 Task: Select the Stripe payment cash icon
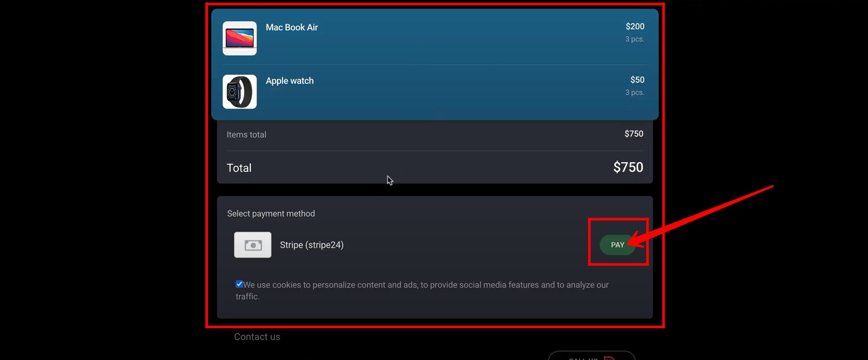click(253, 245)
